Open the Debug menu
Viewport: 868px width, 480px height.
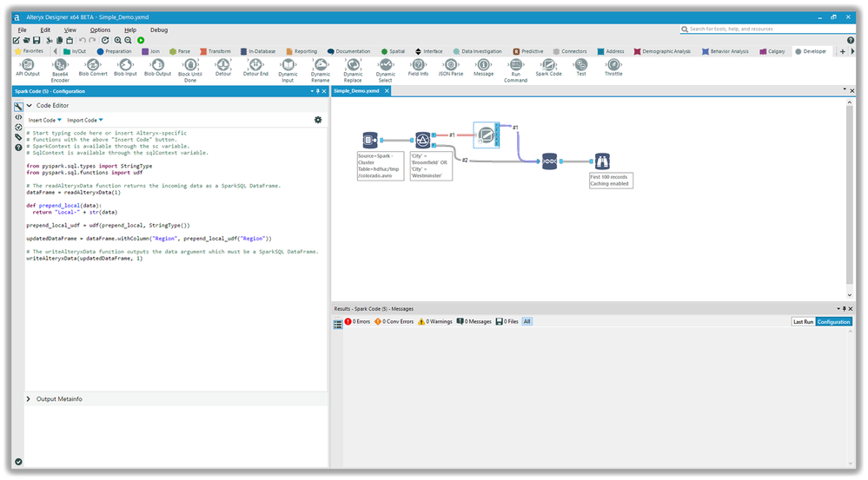159,30
